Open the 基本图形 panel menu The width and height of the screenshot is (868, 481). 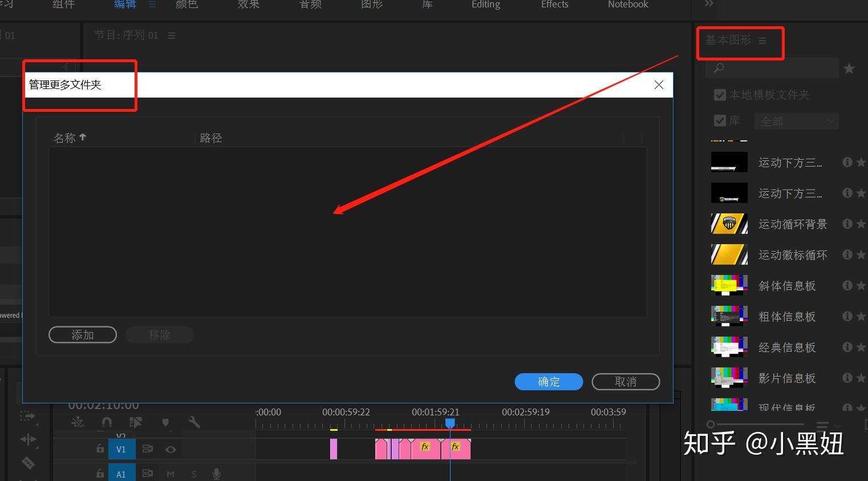pyautogui.click(x=762, y=41)
